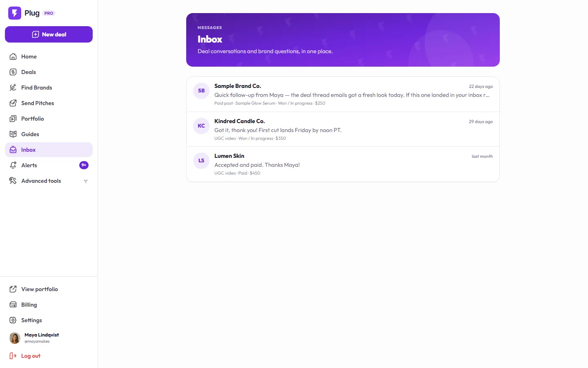Open the Portfolio section
Screen dimensions: 588x368
49,119
